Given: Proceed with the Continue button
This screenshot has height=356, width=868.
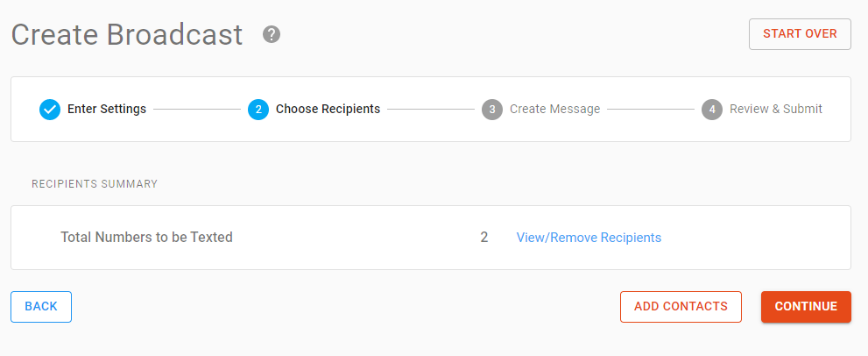Looking at the screenshot, I should pyautogui.click(x=806, y=307).
